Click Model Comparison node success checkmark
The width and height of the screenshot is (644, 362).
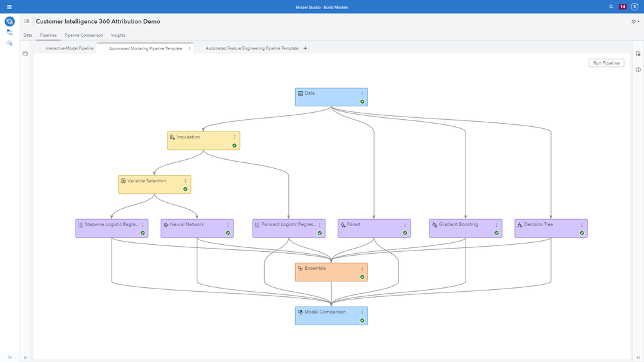(x=362, y=321)
